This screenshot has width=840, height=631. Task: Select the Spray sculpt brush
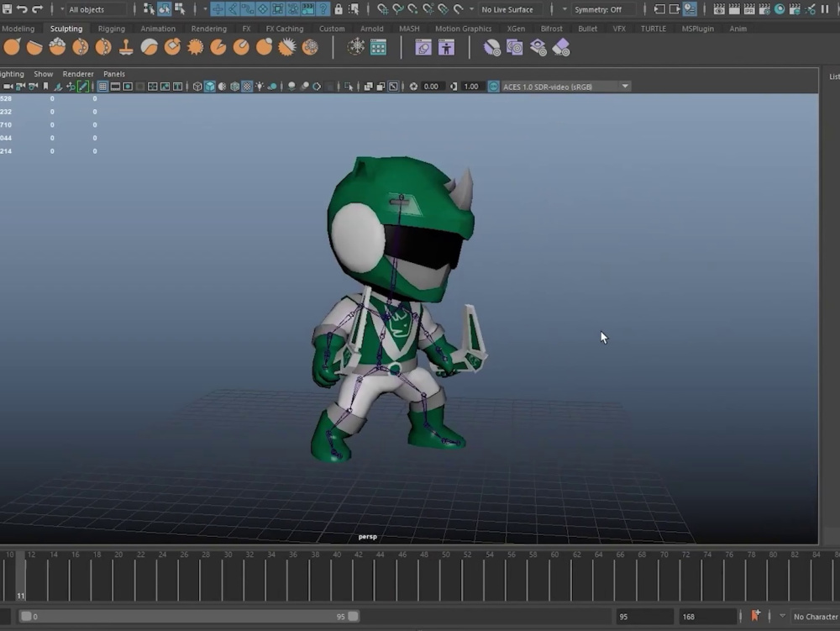pos(172,47)
